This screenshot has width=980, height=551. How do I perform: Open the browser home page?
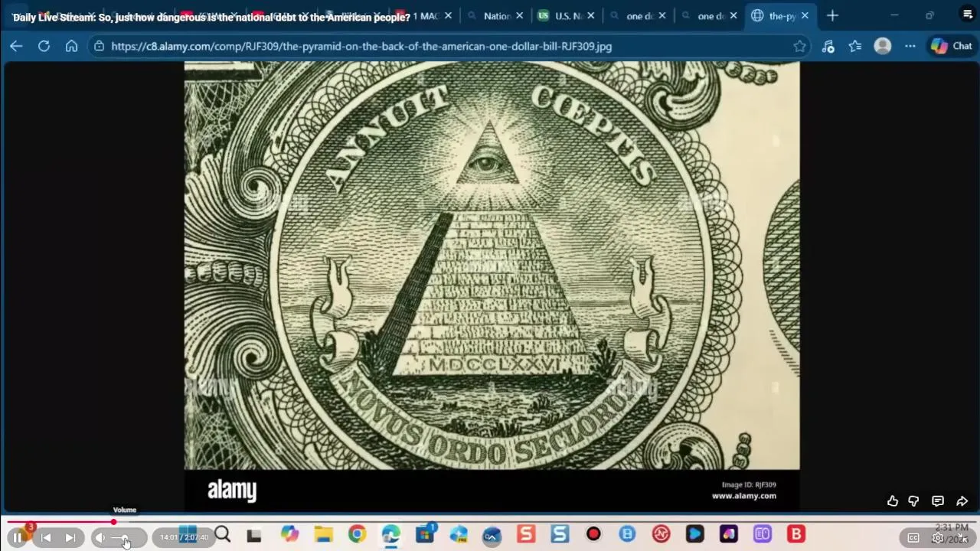71,46
